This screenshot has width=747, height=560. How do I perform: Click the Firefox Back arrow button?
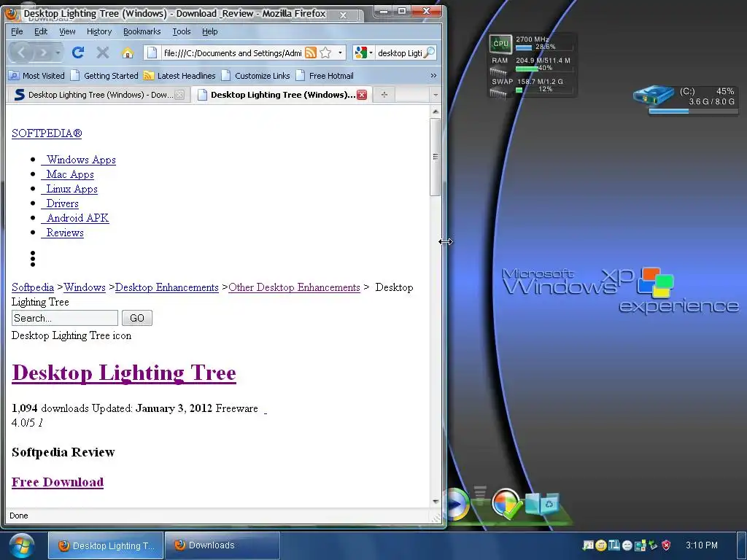pyautogui.click(x=21, y=52)
